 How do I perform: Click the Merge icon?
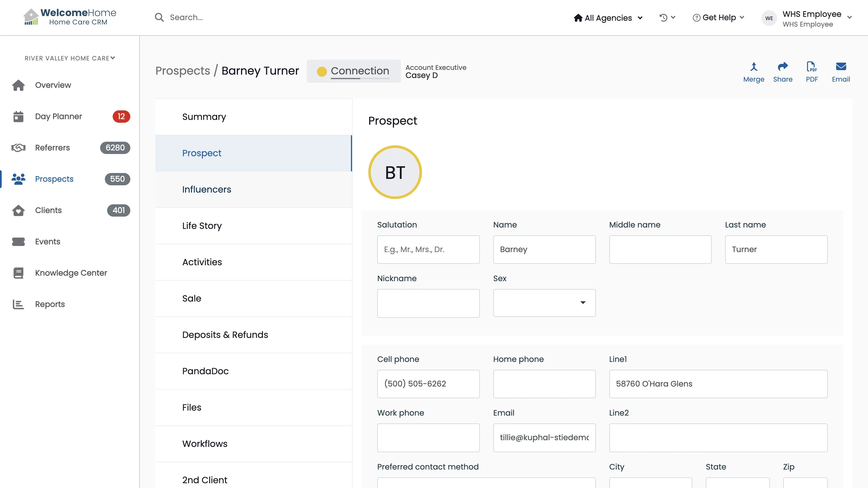(753, 67)
